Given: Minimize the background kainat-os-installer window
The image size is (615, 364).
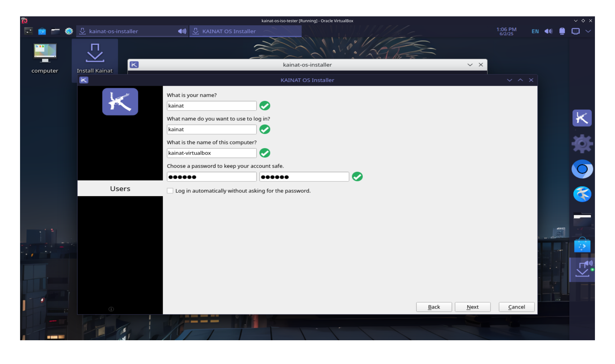Looking at the screenshot, I should pyautogui.click(x=470, y=65).
